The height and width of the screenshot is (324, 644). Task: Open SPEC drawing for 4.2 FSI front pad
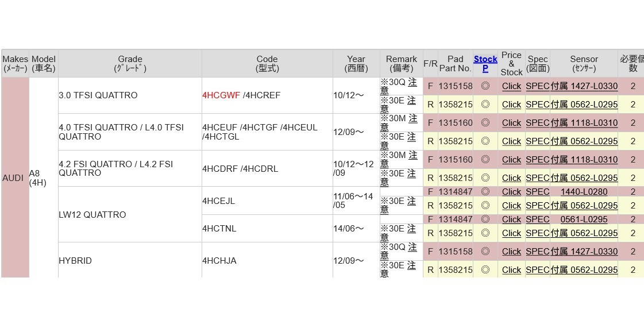tap(538, 160)
